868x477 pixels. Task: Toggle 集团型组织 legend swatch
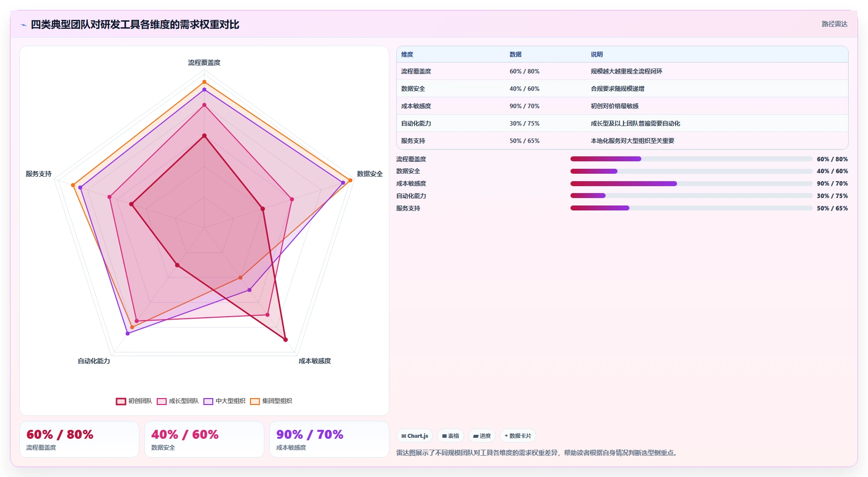[255, 402]
